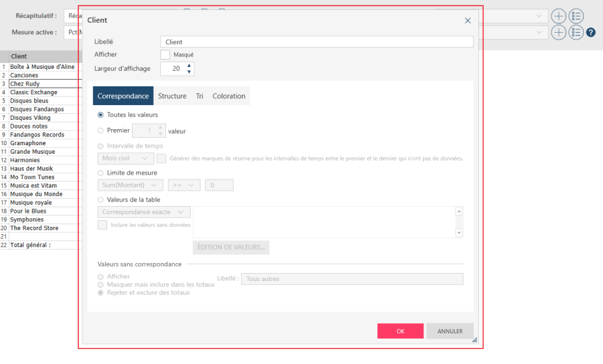603x364 pixels.
Task: Select The Record Store row
Action: click(46, 228)
